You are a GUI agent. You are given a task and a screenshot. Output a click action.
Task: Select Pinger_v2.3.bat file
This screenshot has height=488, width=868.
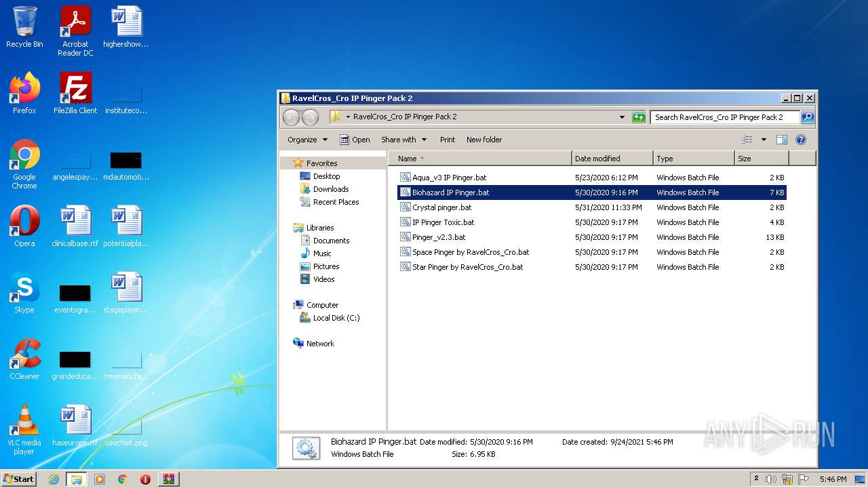pos(591,237)
